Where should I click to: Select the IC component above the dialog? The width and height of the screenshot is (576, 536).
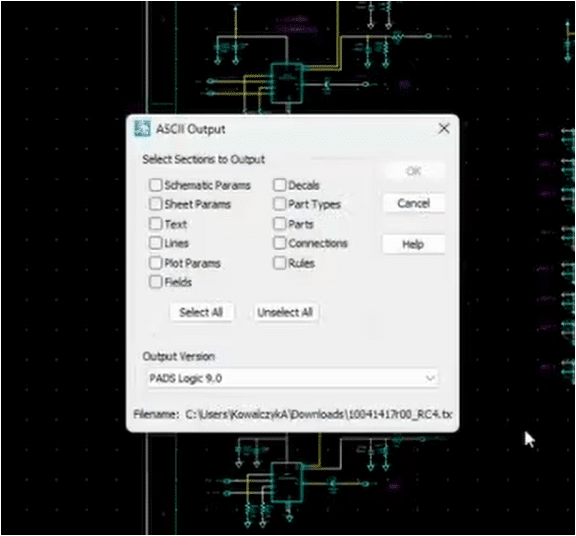click(287, 83)
